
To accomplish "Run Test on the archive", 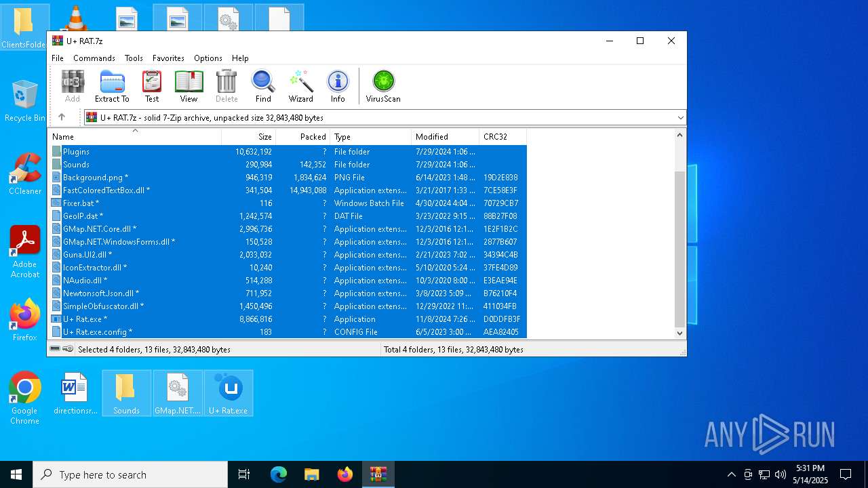I will [x=152, y=86].
